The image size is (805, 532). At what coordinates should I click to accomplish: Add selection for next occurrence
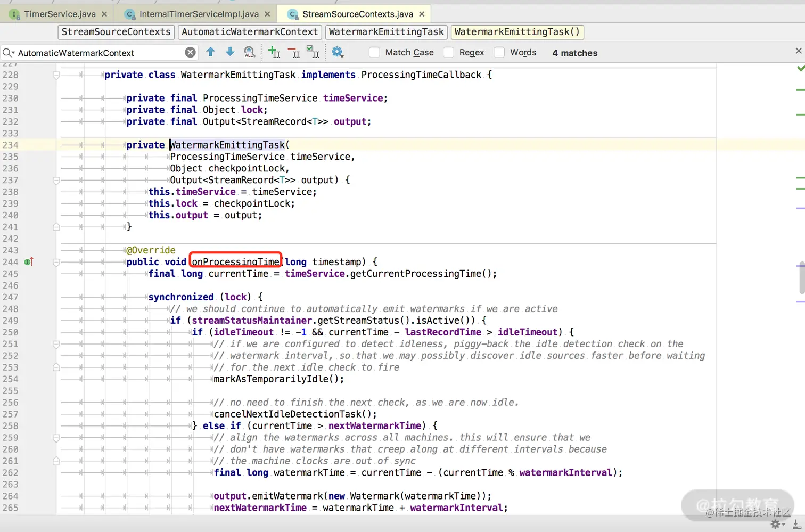(274, 52)
